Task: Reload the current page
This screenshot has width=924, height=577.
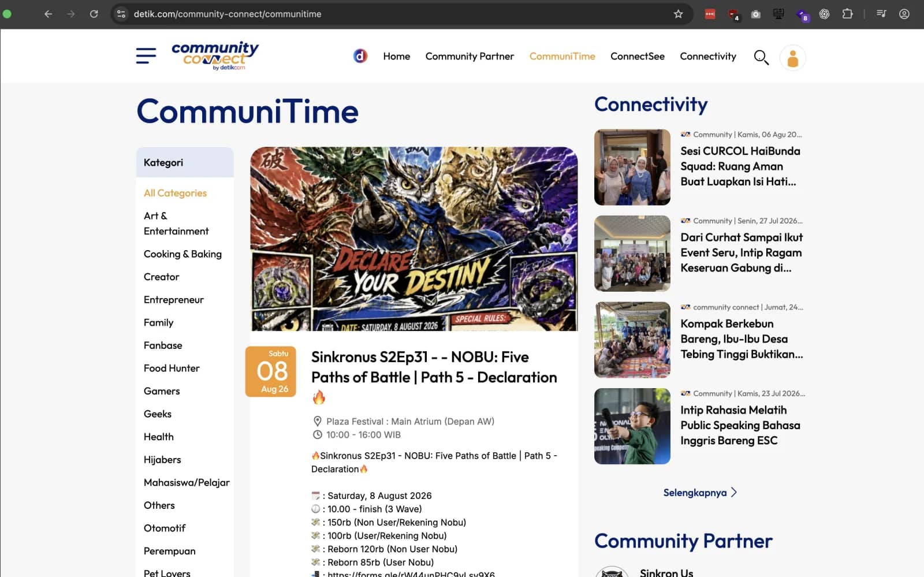Action: click(x=94, y=14)
